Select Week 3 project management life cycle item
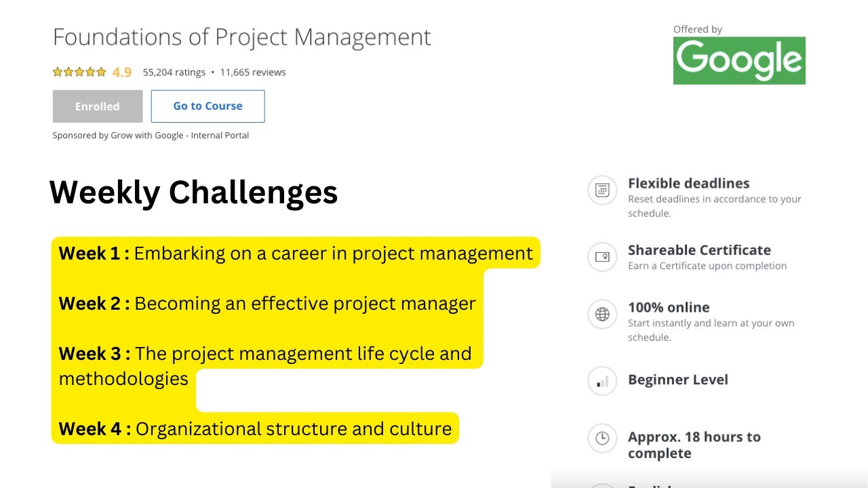The image size is (868, 488). tap(265, 354)
